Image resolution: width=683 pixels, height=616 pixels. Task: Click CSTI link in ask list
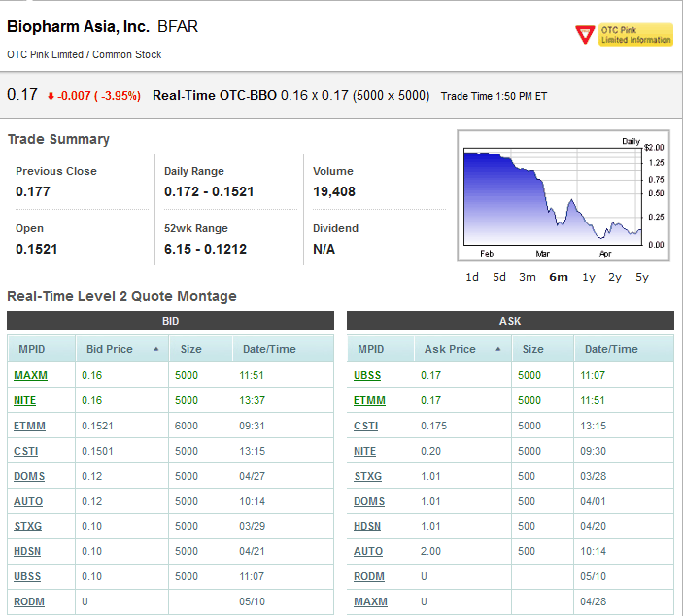[366, 426]
